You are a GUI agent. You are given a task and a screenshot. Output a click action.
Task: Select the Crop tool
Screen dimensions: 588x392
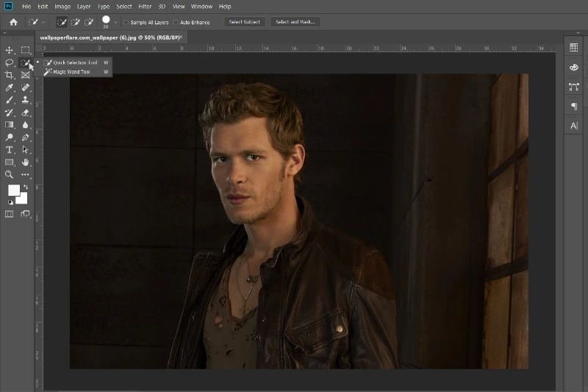tap(10, 75)
